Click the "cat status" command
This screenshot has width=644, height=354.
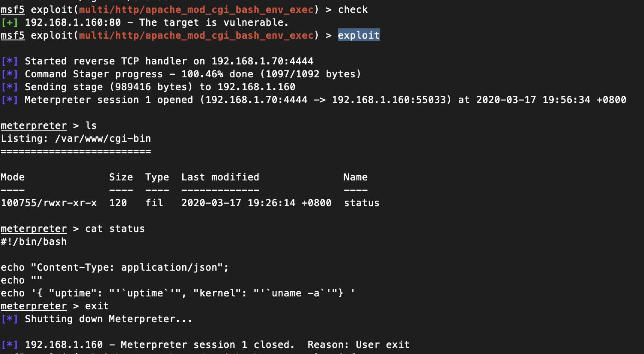(x=115, y=229)
